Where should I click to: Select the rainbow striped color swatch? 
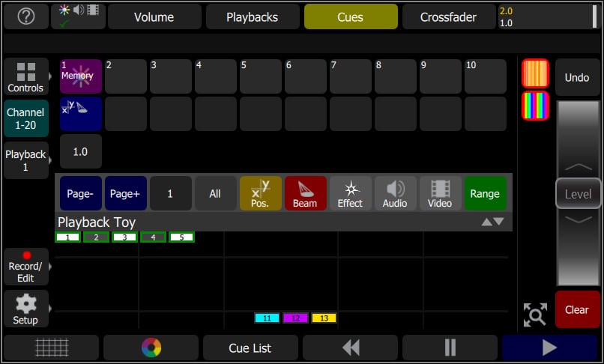click(x=535, y=106)
